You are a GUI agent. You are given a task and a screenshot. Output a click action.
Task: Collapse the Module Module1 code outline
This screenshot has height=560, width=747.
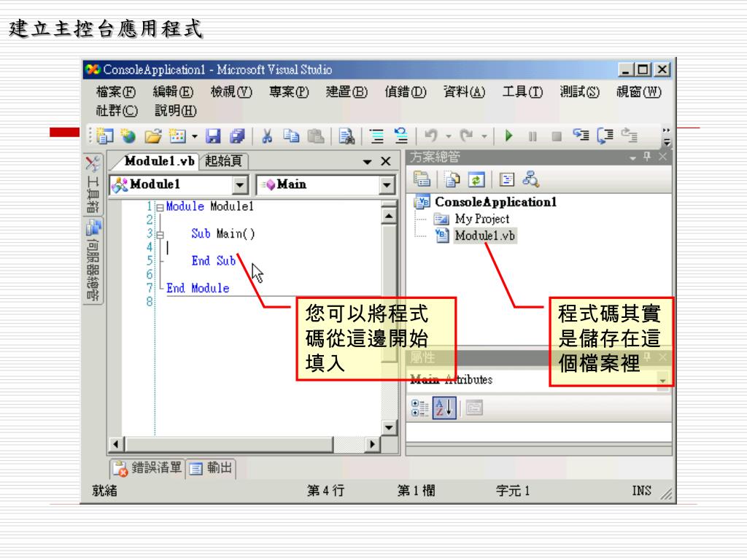(x=160, y=208)
